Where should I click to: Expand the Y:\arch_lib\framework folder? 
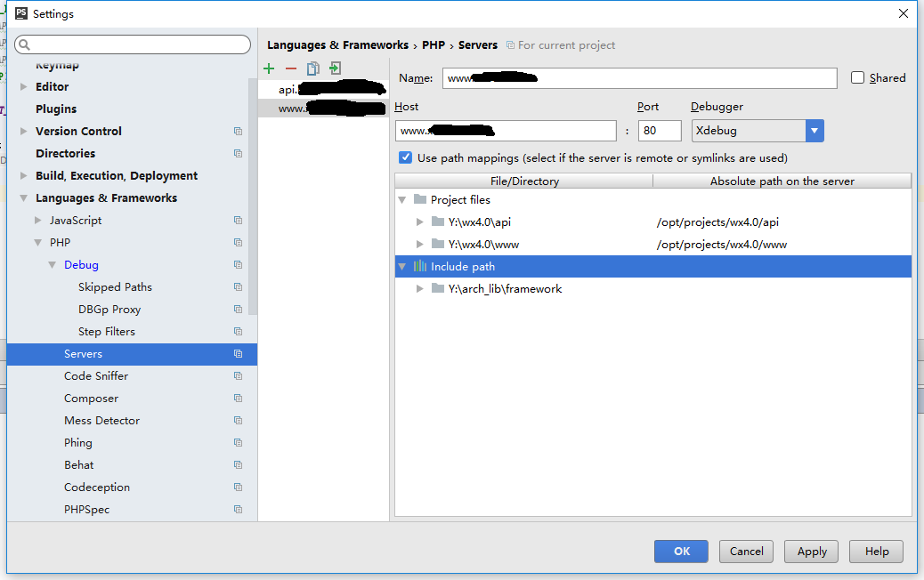tap(419, 288)
